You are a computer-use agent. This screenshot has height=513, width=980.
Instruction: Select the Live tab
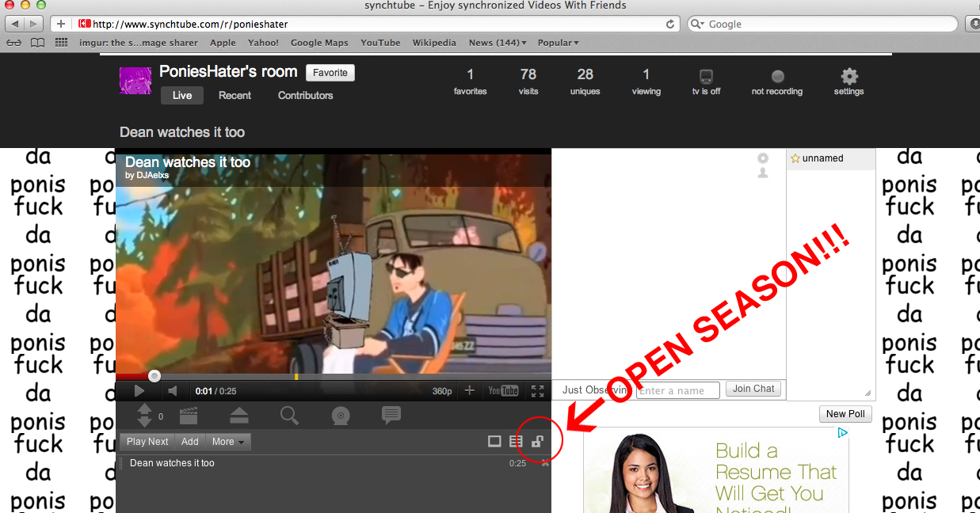coord(182,95)
